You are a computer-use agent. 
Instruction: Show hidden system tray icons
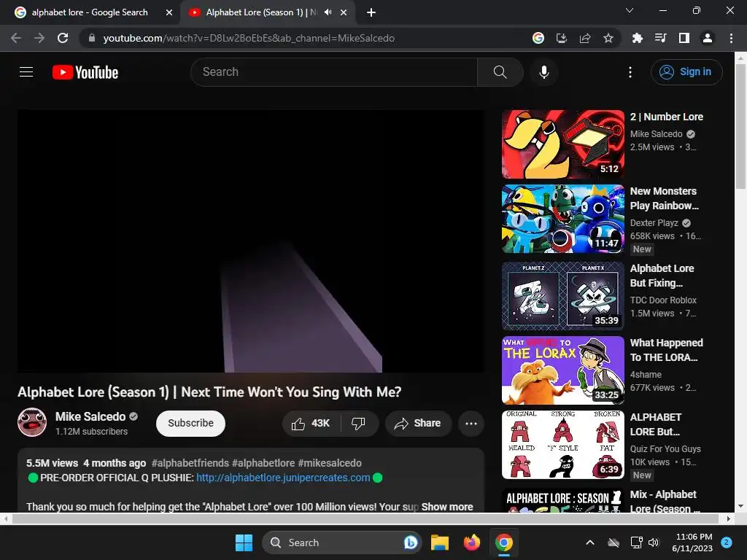coord(589,542)
